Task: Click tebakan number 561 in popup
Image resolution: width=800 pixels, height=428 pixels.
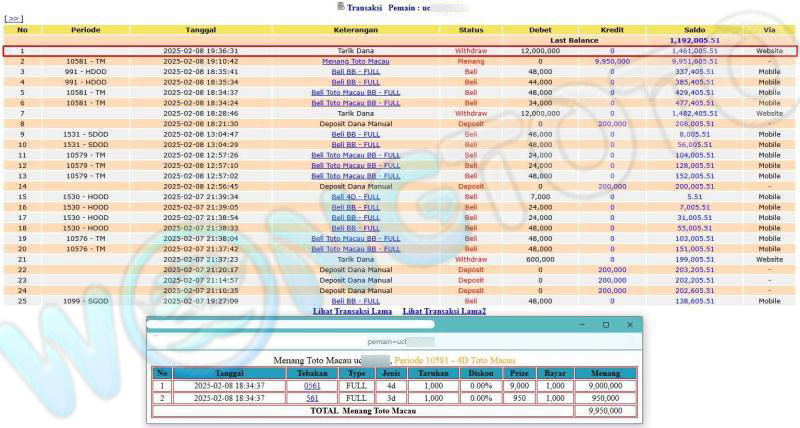Action: tap(312, 397)
